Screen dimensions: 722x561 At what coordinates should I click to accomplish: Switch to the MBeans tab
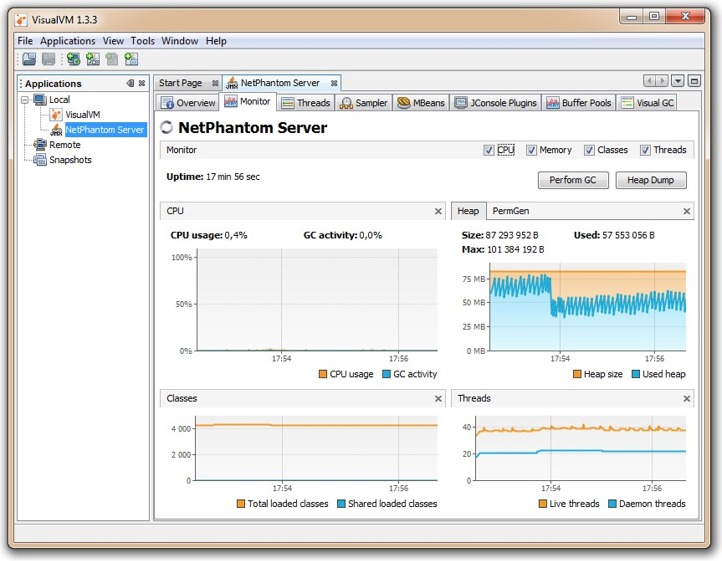pos(421,103)
